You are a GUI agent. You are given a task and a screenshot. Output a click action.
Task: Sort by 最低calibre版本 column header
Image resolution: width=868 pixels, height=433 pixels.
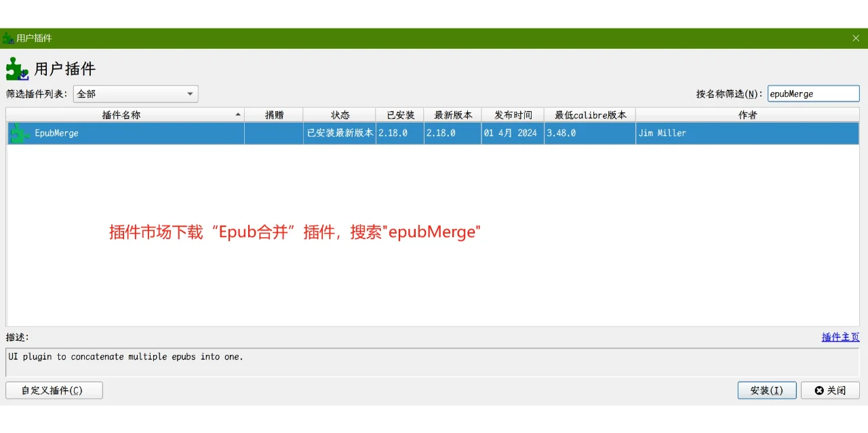(x=590, y=115)
